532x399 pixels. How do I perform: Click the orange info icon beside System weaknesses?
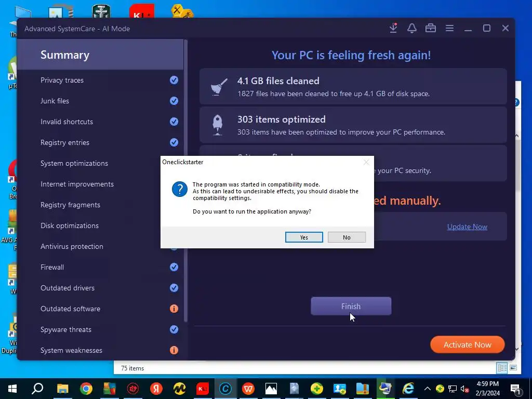point(174,350)
